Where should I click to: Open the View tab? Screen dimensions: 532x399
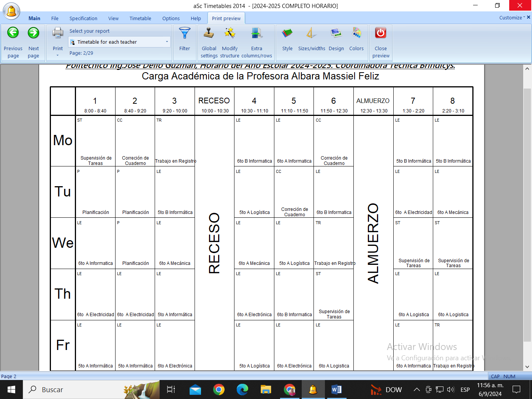coord(113,18)
